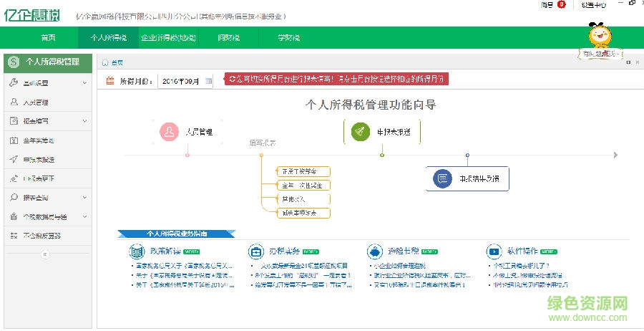Click the green timeline node under 申报表报送
644x331 pixels.
tap(382, 155)
